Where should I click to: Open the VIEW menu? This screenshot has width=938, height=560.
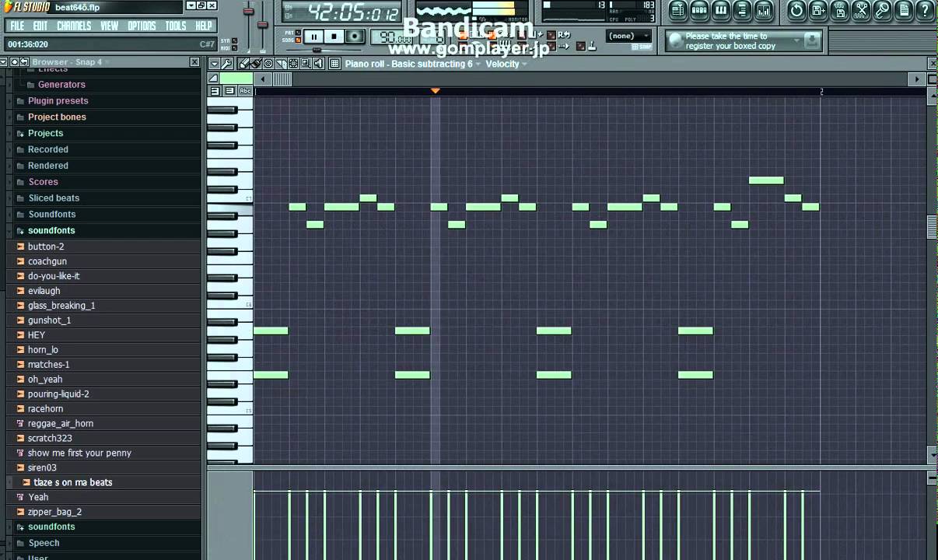(110, 26)
